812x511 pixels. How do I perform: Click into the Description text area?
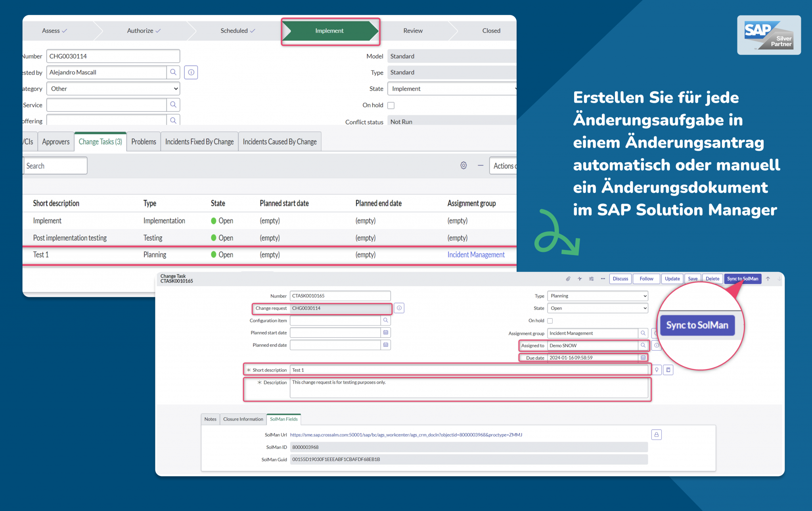(x=469, y=388)
